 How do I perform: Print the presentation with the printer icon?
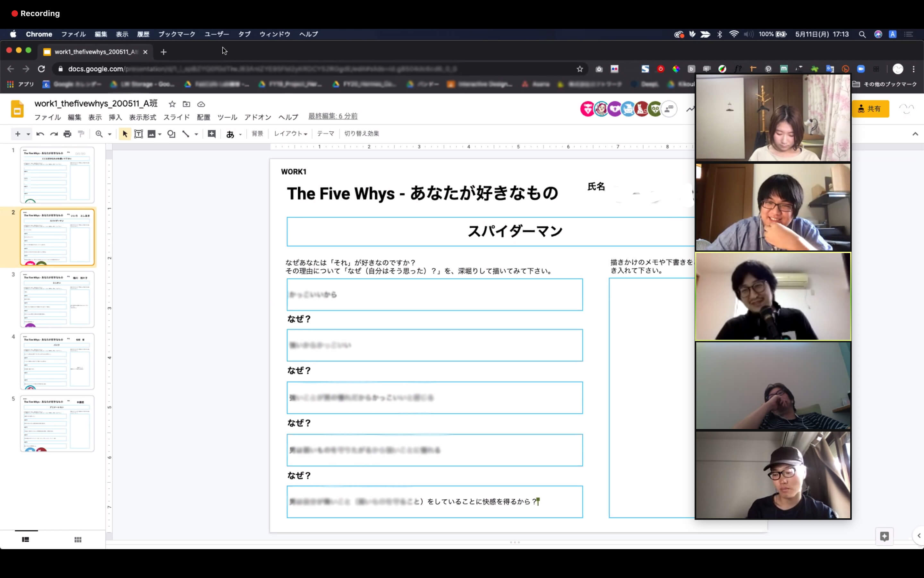tap(67, 134)
